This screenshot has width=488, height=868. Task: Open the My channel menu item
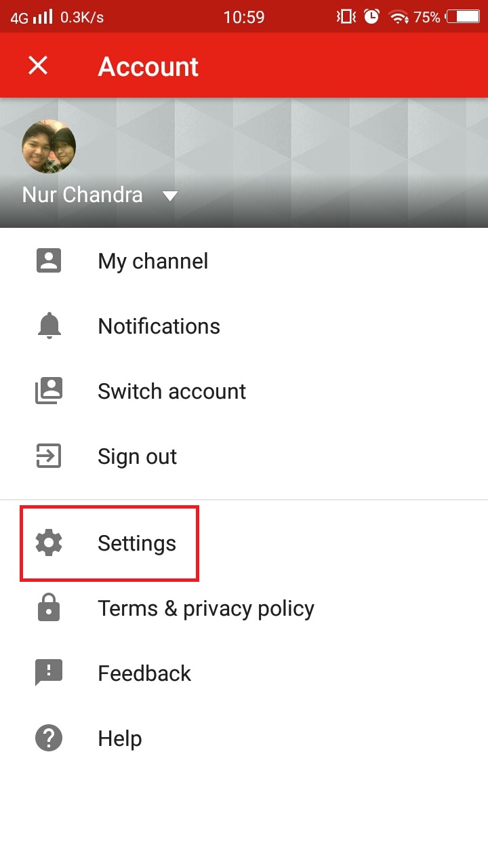(x=153, y=261)
